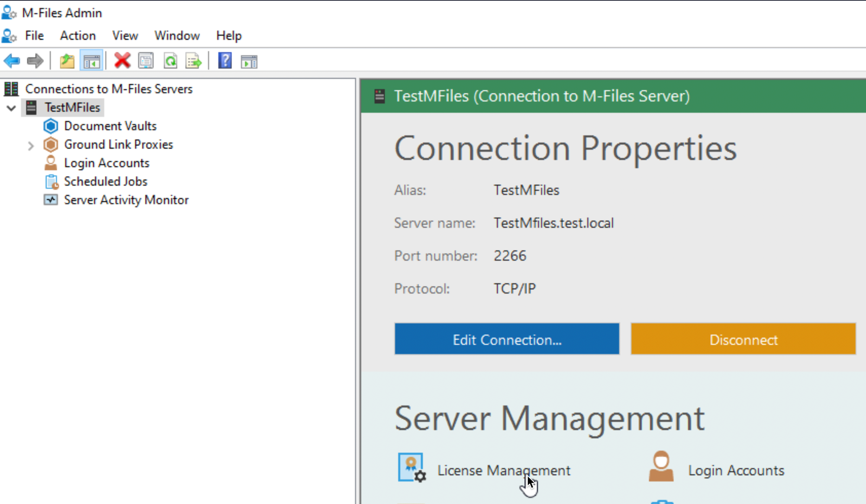Screen dimensions: 866x504
Task: Click the Up one level folder icon
Action: pos(67,61)
